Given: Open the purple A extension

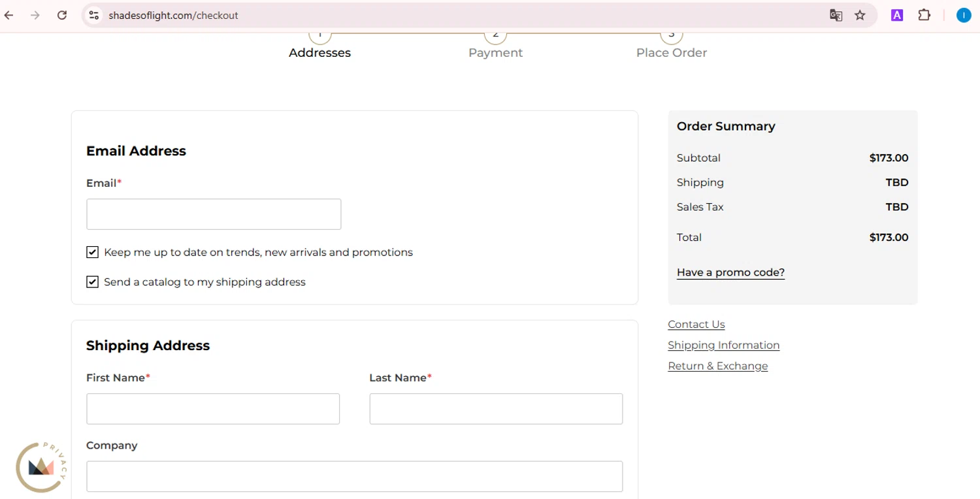Looking at the screenshot, I should click(x=897, y=15).
